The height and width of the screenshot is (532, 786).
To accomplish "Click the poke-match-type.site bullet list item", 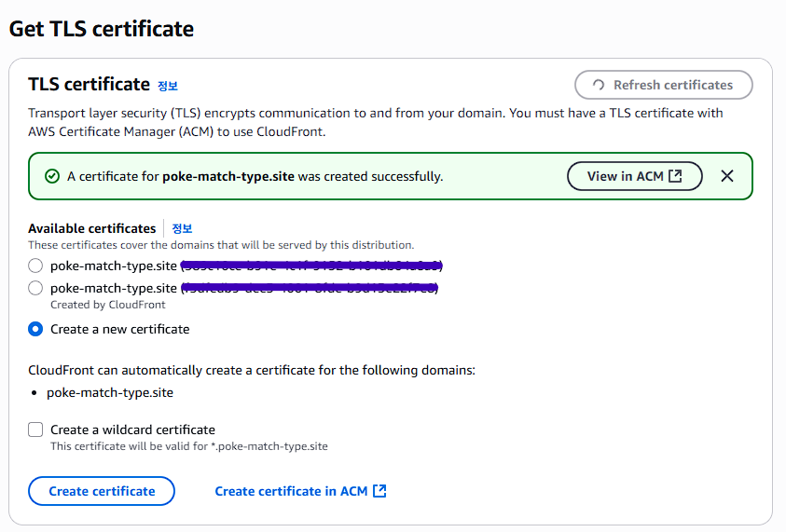I will (110, 392).
